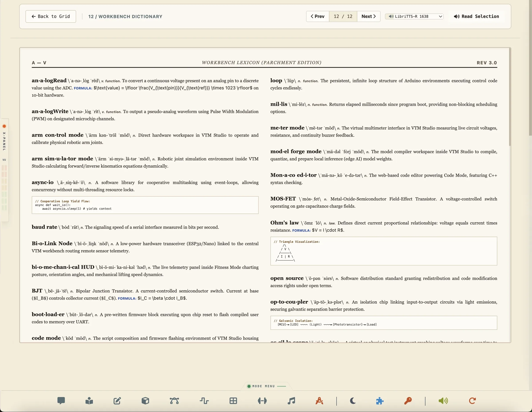Viewport: 532px width, 412px height.
Task: Open the 3D cube mode icon
Action: coord(145,401)
